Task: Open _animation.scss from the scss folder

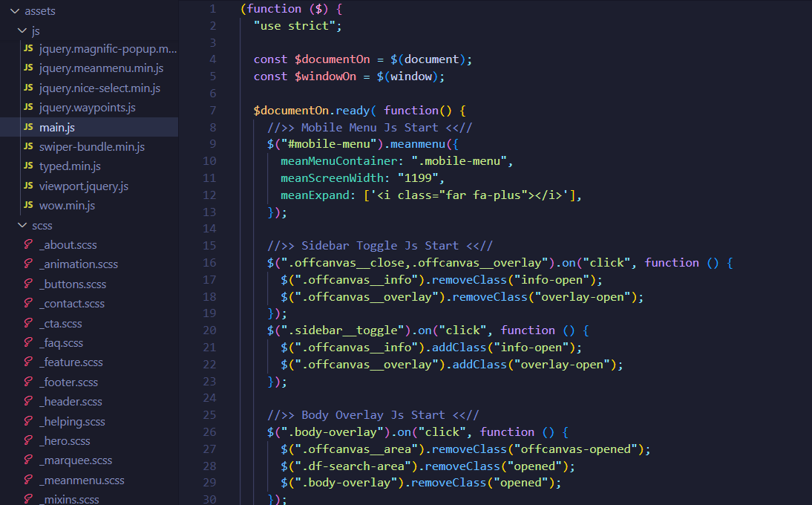Action: [79, 264]
